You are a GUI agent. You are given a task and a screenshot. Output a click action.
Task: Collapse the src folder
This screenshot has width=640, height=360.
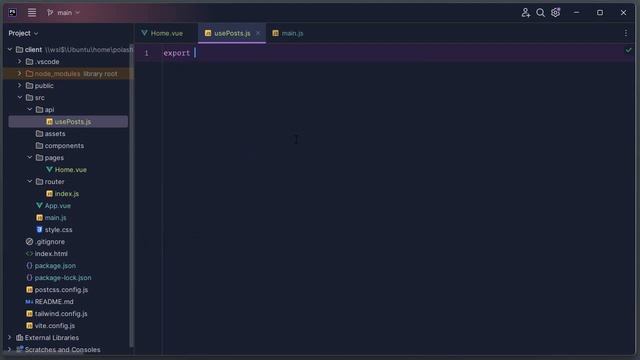click(20, 98)
